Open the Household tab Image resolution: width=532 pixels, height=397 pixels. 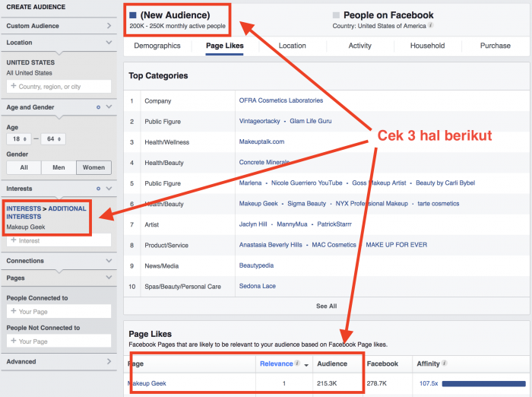427,46
